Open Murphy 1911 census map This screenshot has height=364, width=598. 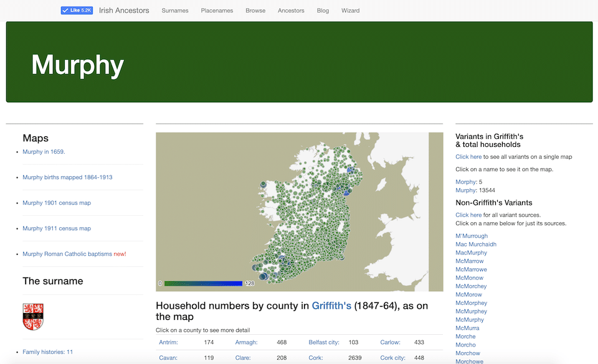(x=57, y=228)
